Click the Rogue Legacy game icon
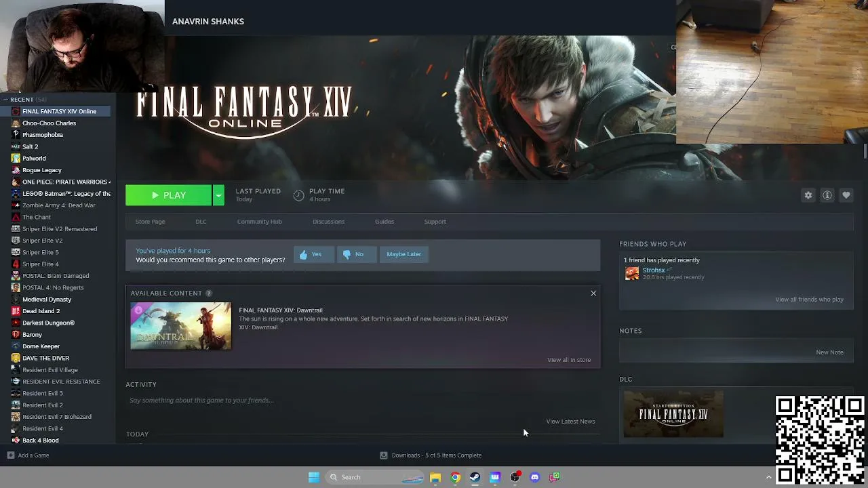 16,170
